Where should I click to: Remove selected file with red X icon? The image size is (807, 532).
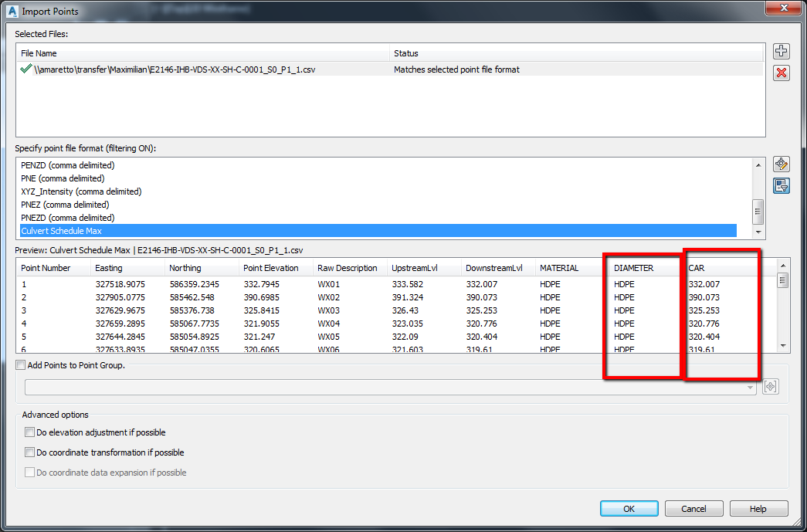coord(782,73)
